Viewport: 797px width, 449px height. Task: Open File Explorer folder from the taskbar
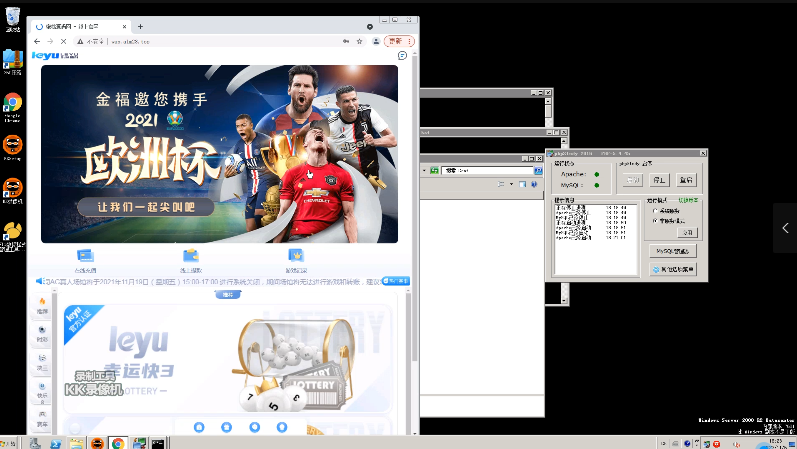tap(76, 443)
